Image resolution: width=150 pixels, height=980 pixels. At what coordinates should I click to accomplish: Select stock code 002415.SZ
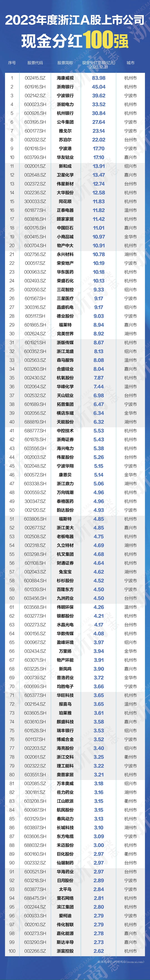coord(35,78)
